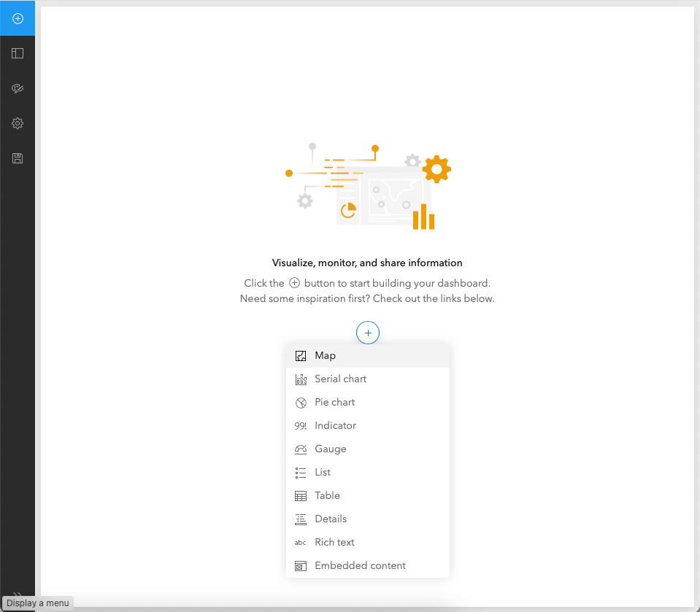Click the Pie chart circle icon
The width and height of the screenshot is (700, 612).
click(301, 403)
